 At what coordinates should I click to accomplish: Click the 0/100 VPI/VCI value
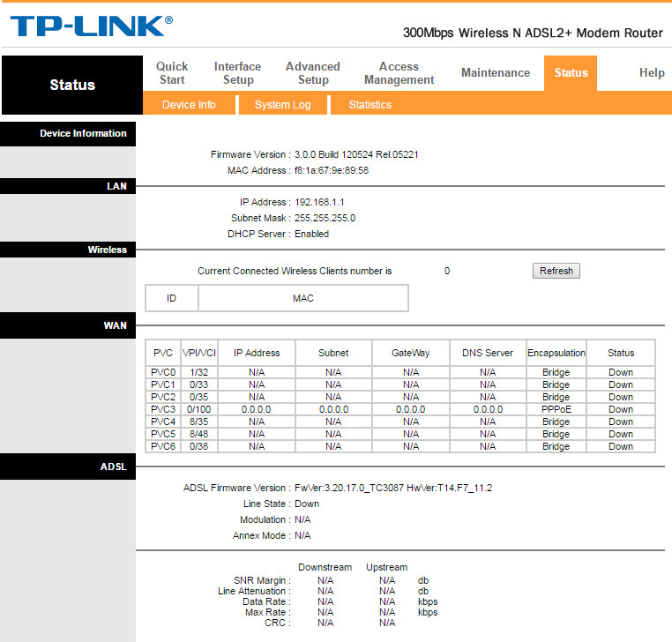pos(198,409)
